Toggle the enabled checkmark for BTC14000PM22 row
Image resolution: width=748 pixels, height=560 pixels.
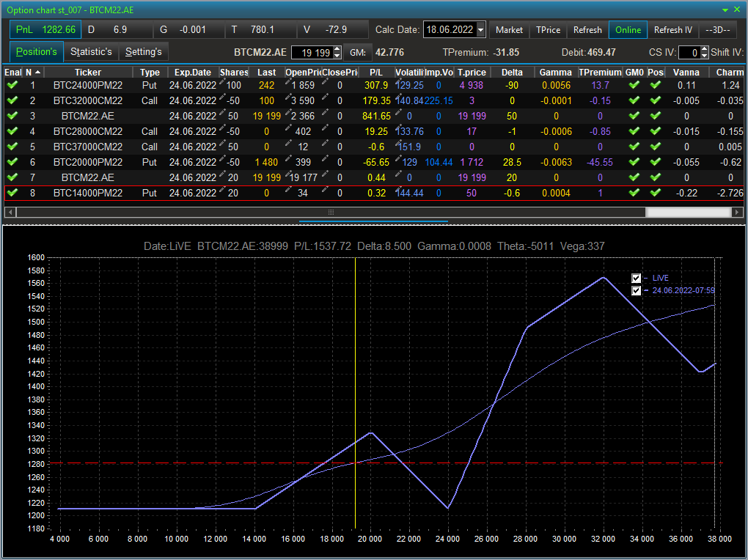click(x=12, y=193)
